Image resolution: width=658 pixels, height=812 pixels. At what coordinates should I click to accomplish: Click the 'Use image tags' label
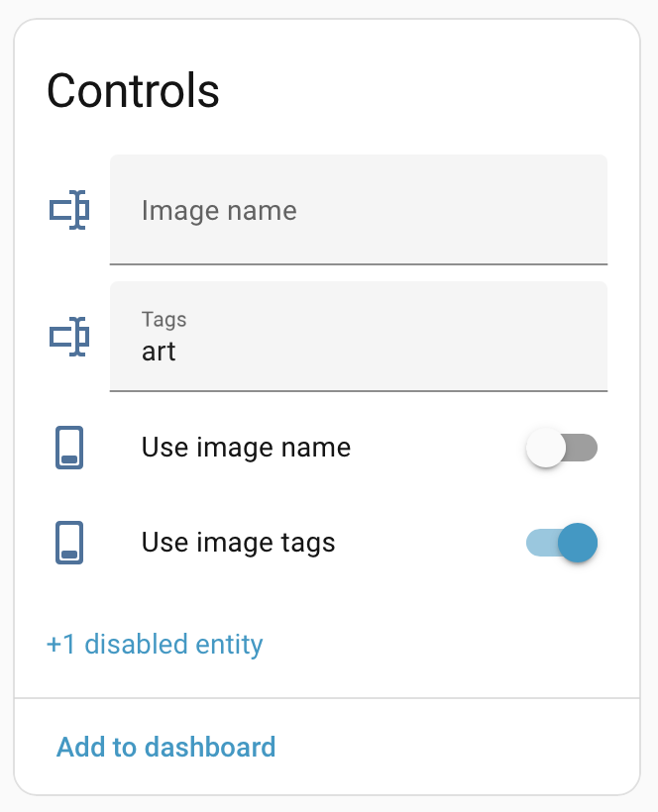tap(238, 543)
